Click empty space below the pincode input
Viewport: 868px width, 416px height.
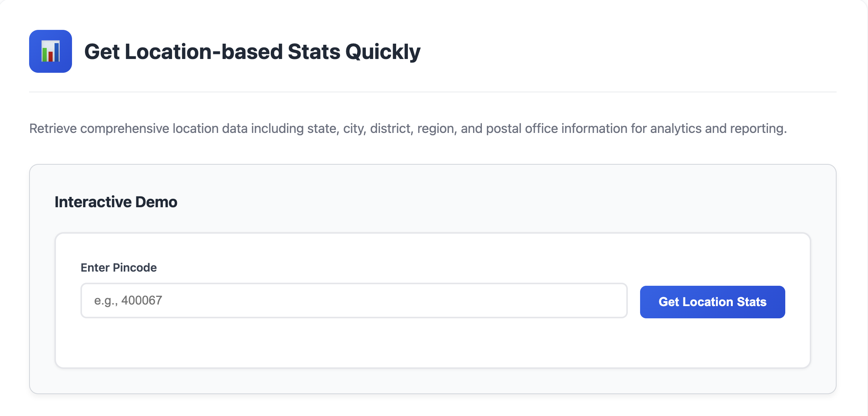click(x=354, y=342)
